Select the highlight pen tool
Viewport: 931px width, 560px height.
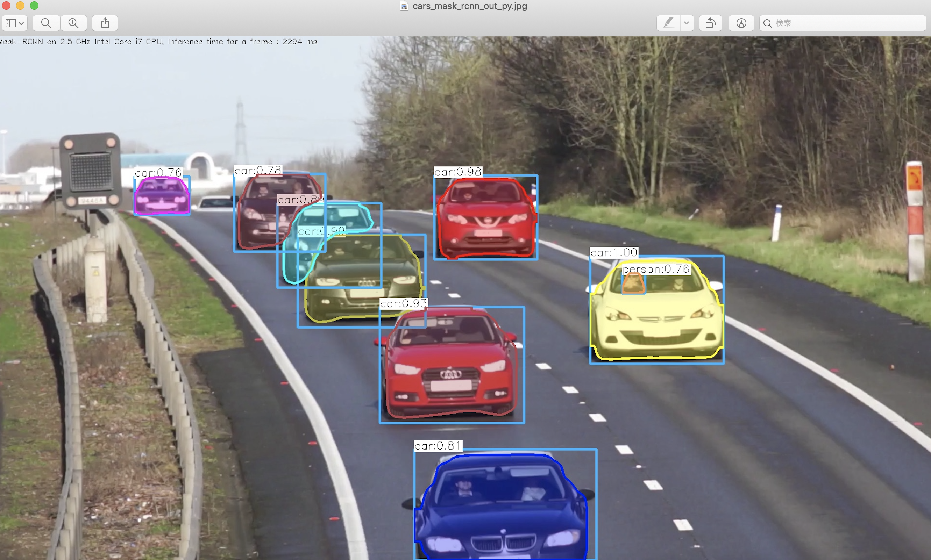pos(668,23)
